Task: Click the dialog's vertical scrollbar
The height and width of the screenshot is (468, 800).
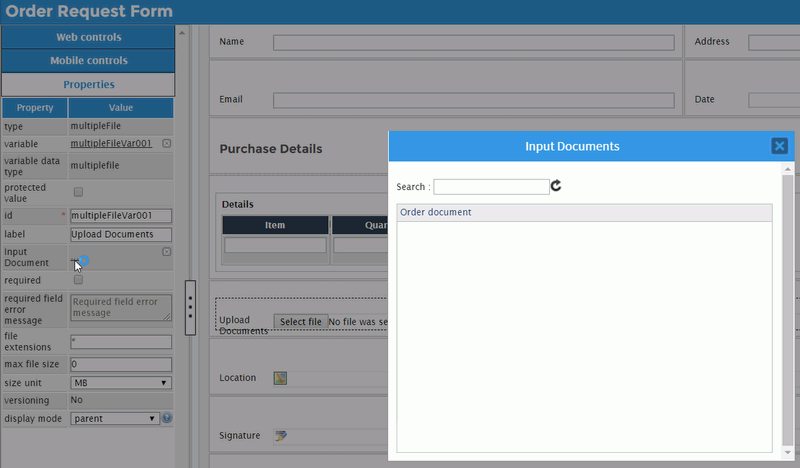Action: coord(787,300)
